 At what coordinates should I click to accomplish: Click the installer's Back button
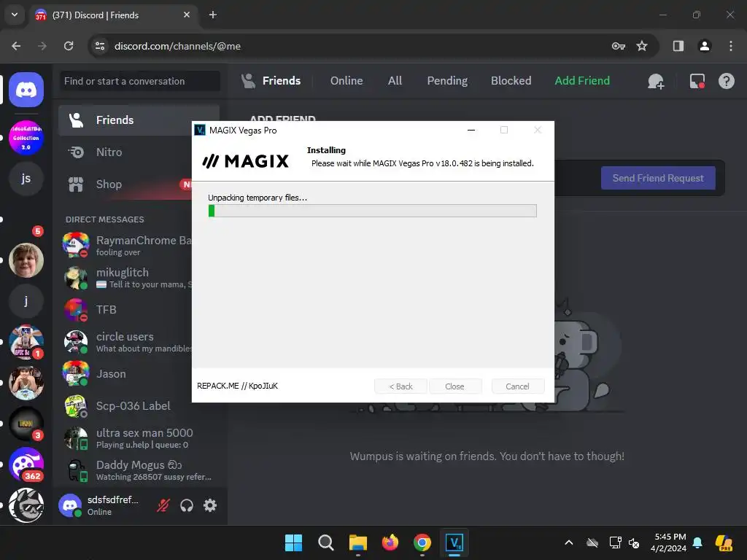(400, 386)
